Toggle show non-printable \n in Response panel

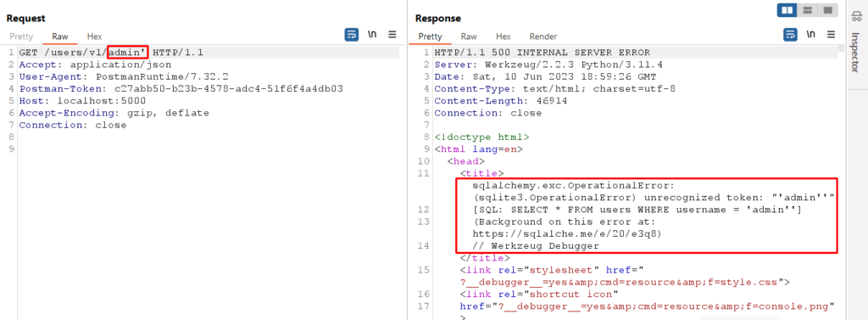point(811,35)
